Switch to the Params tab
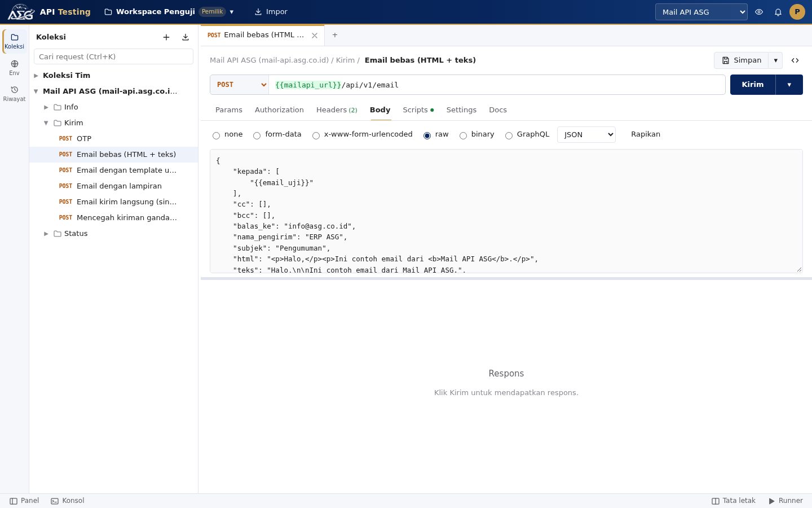 pyautogui.click(x=229, y=110)
